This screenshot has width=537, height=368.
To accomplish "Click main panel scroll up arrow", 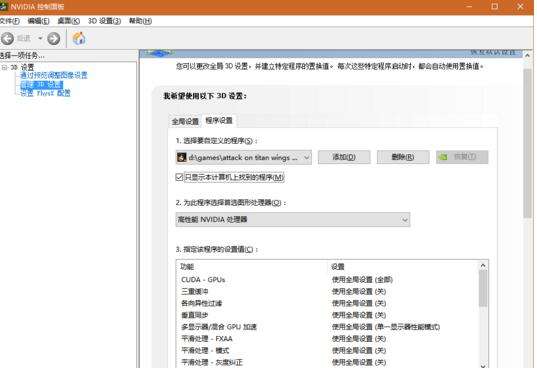I will (527, 55).
